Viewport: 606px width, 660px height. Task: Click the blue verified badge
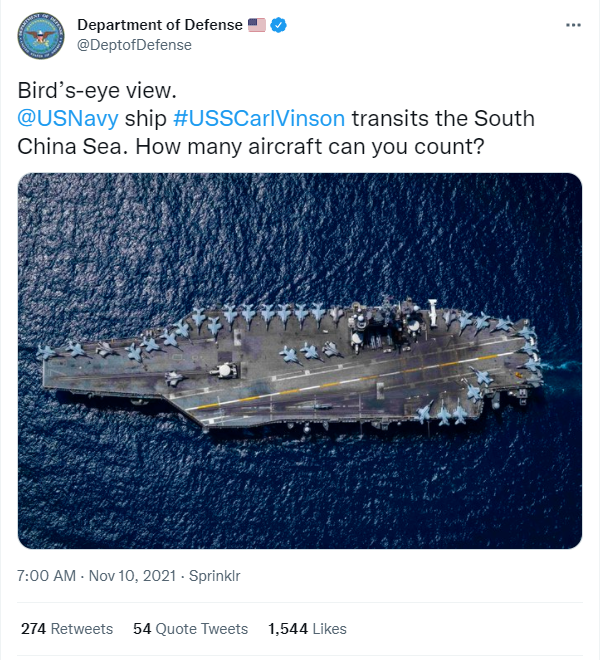tap(279, 25)
